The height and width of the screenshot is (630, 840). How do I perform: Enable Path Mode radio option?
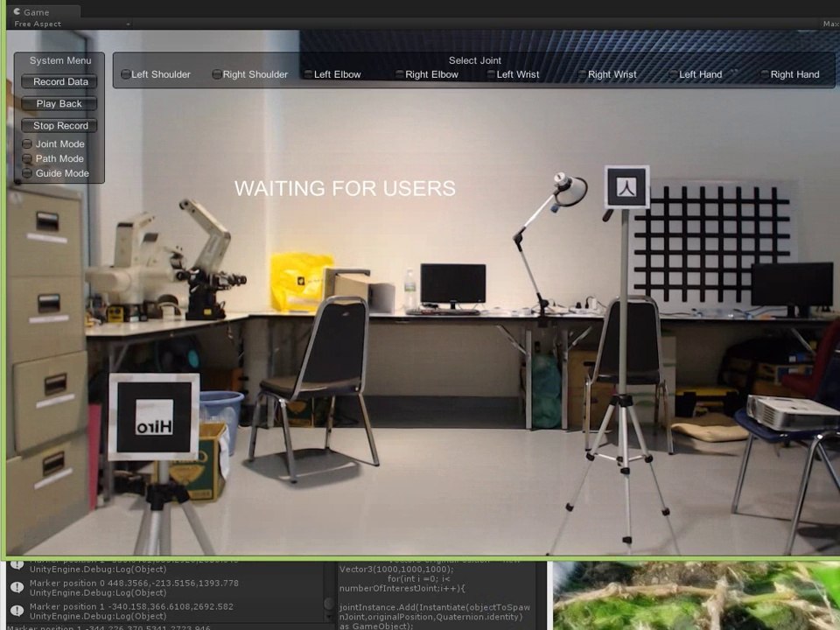(53, 158)
